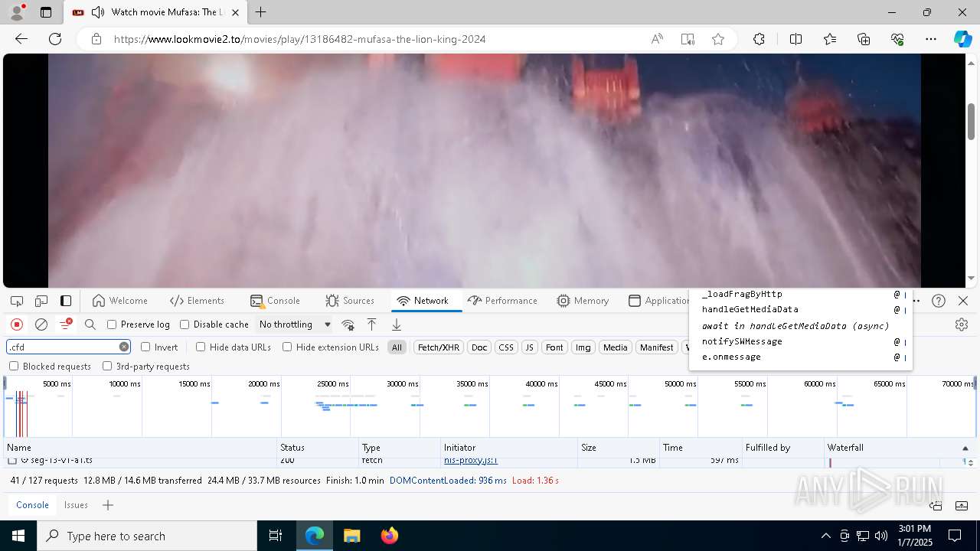Filter requests by CSS type
This screenshot has height=551, width=980.
[x=506, y=347]
